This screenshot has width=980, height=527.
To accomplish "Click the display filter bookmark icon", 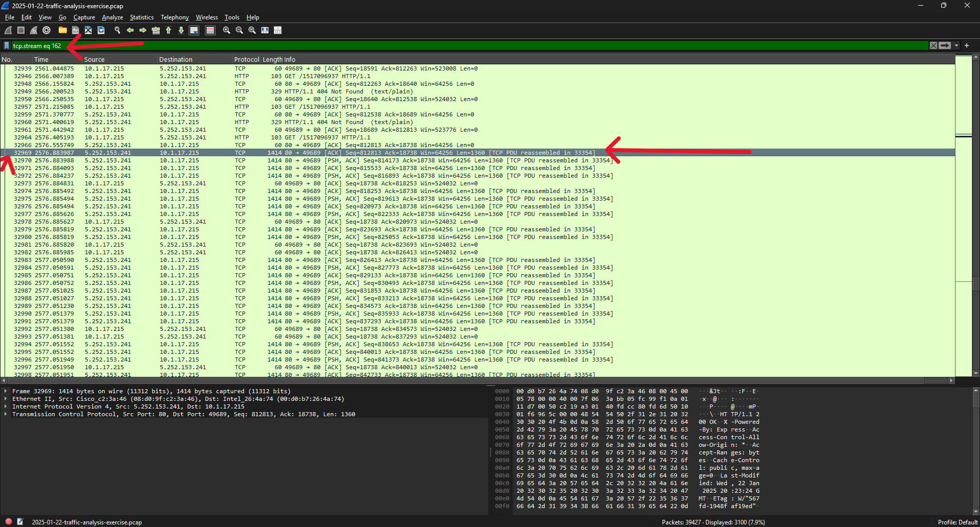I will point(7,46).
